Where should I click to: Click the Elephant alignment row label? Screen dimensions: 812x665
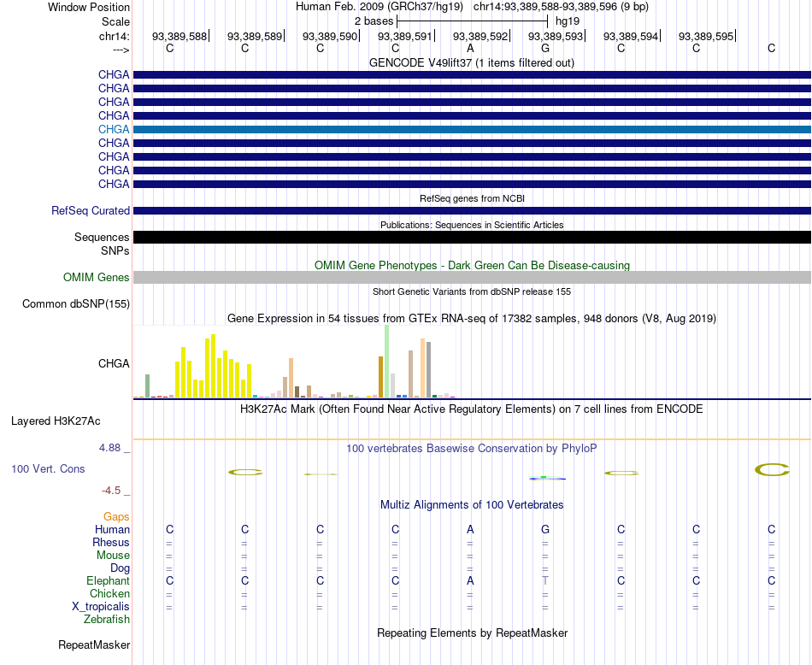pos(108,580)
